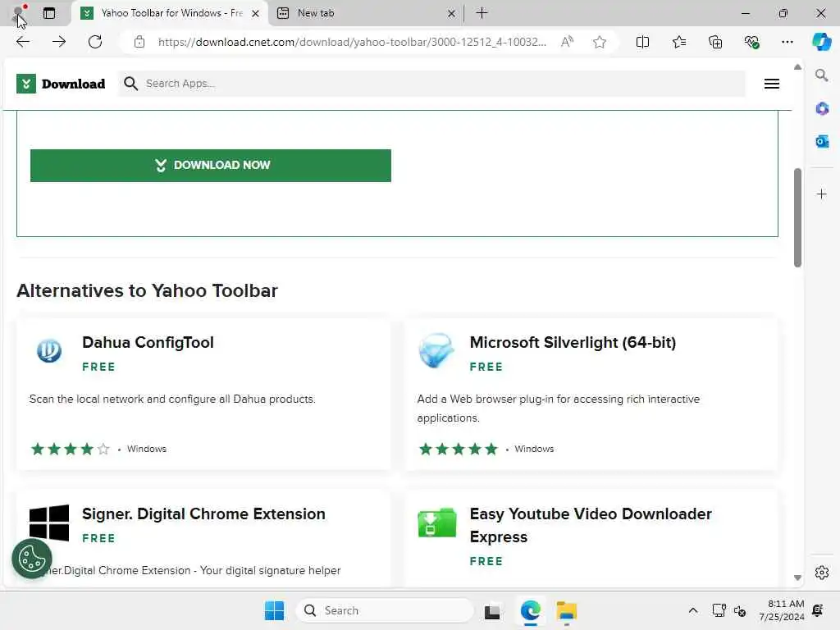Click Dahua ConfigTool star rating
The height and width of the screenshot is (630, 840).
point(71,449)
